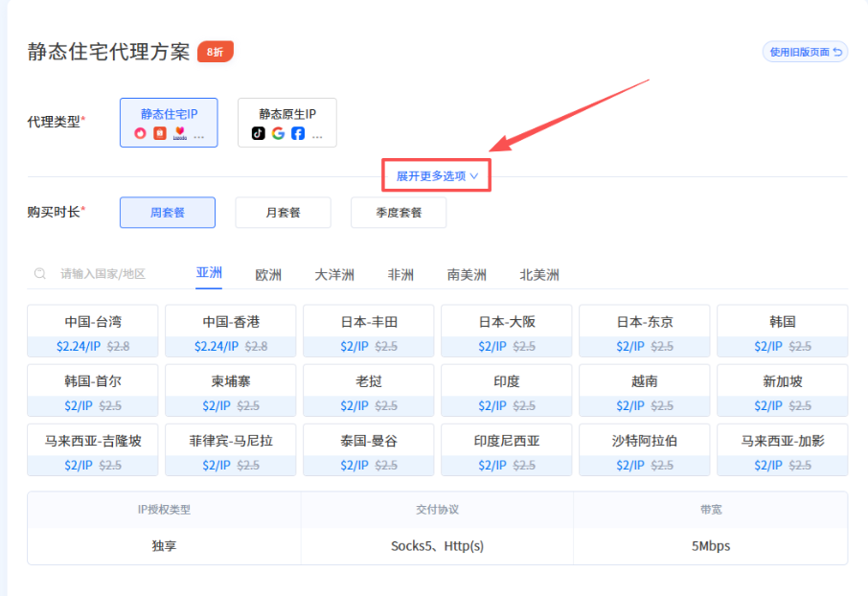The image size is (868, 596).
Task: Select the 沙特阿拉伯 location card
Action: pos(645,449)
